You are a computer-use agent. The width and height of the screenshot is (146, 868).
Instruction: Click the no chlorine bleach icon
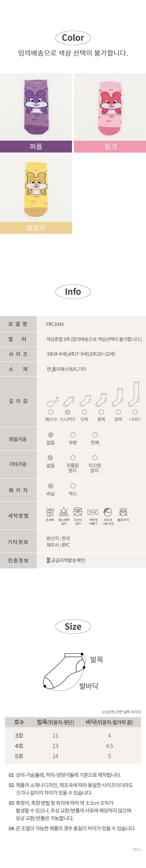(64, 512)
